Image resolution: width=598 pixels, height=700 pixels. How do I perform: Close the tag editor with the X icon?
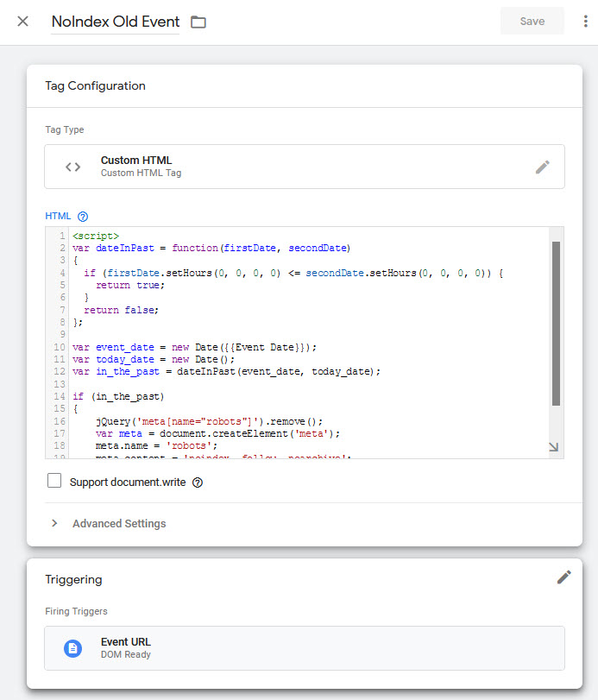pos(23,22)
